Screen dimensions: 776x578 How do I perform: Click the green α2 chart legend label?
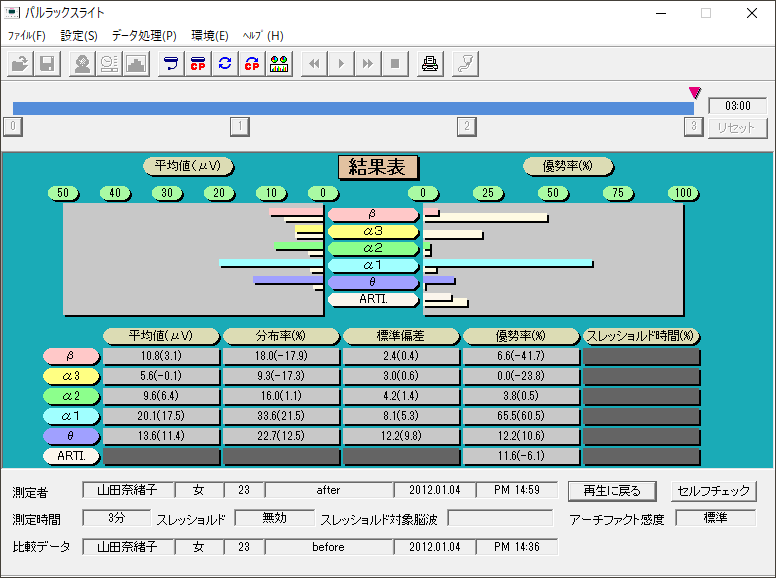373,248
